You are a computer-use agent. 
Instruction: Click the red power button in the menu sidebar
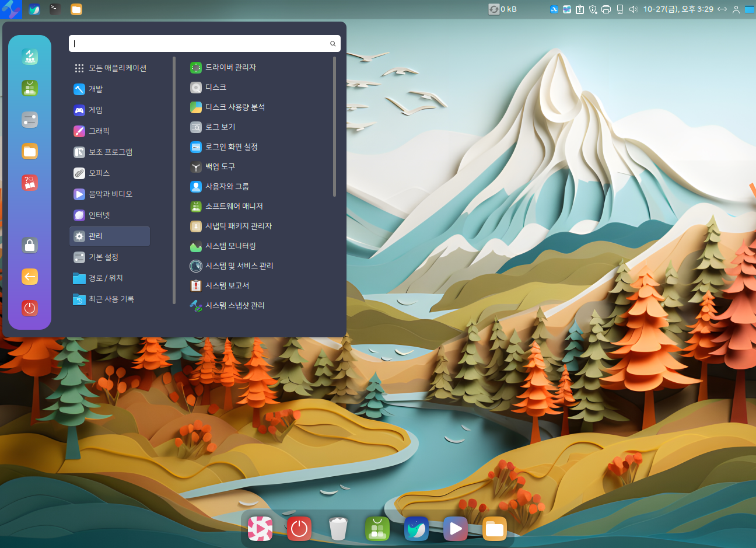click(x=30, y=308)
